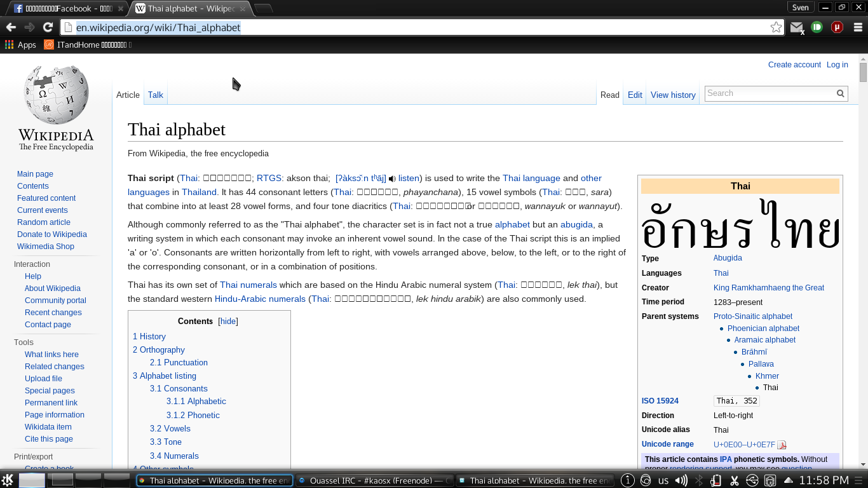Open the ISO 15924 link
Image resolution: width=868 pixels, height=488 pixels.
coord(660,401)
